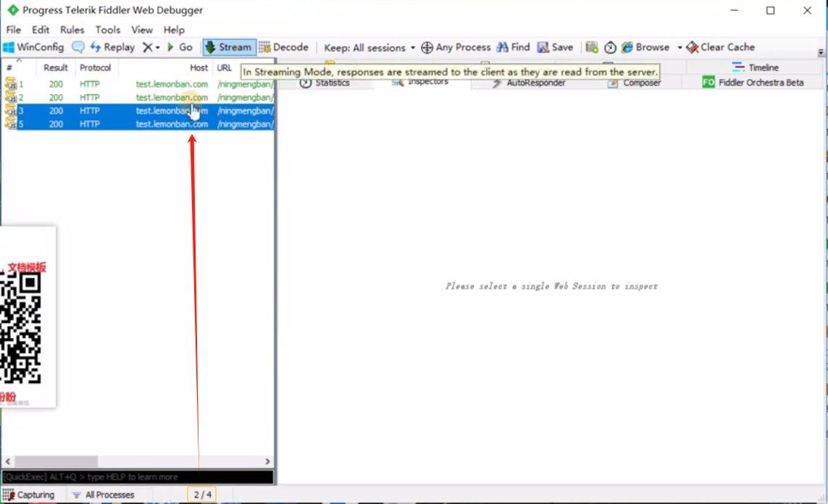This screenshot has width=828, height=504.
Task: Click the All Processes filter in status bar
Action: click(104, 495)
